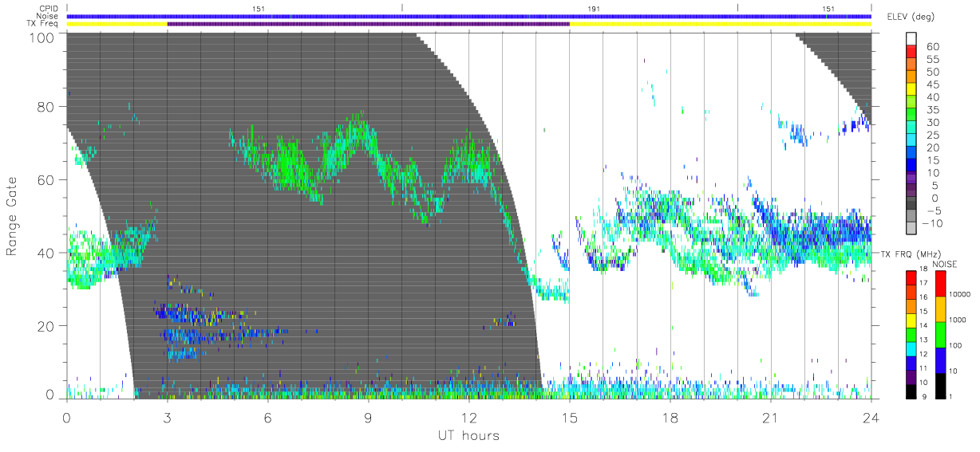Click the blue Noise strip above the plot
The image size is (980, 452).
[x=469, y=16]
